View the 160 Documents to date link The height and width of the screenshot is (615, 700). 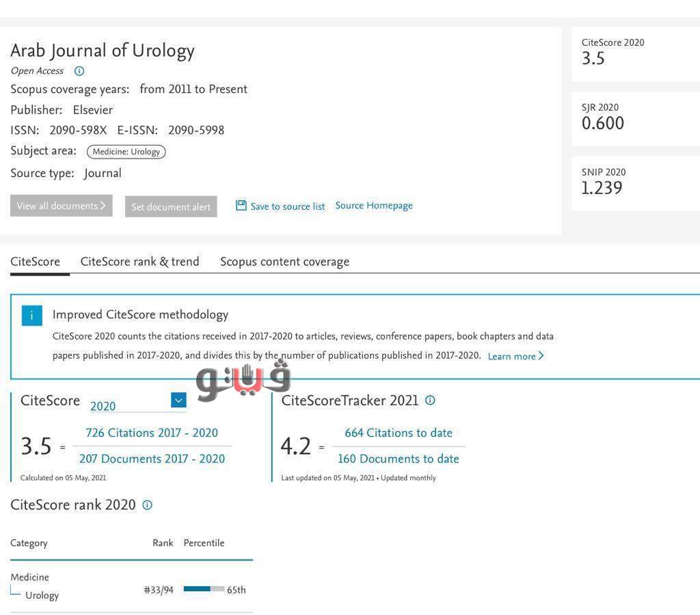pos(399,459)
